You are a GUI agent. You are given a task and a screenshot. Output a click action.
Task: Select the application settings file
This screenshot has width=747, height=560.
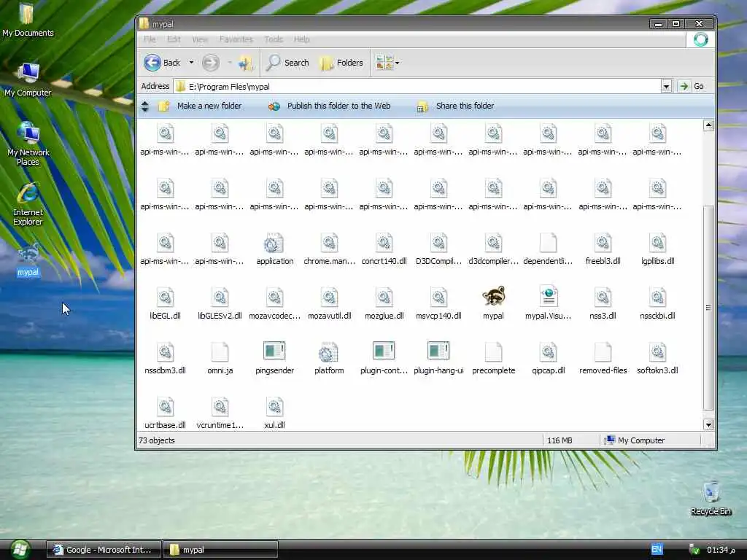coord(274,248)
